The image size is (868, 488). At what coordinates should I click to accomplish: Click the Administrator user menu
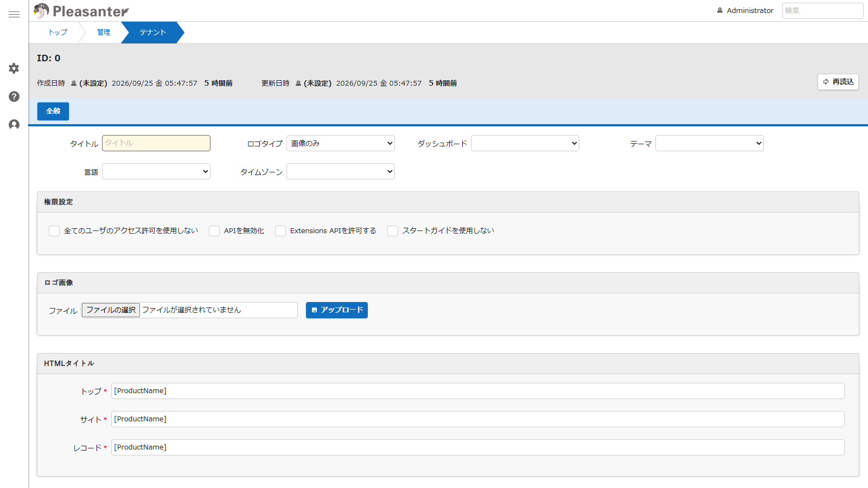tap(745, 10)
